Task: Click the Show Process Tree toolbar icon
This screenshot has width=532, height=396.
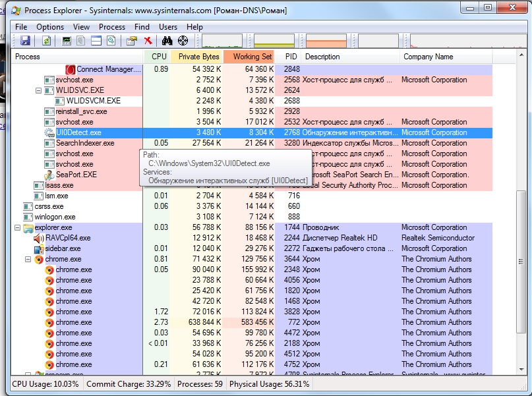Action: click(80, 41)
